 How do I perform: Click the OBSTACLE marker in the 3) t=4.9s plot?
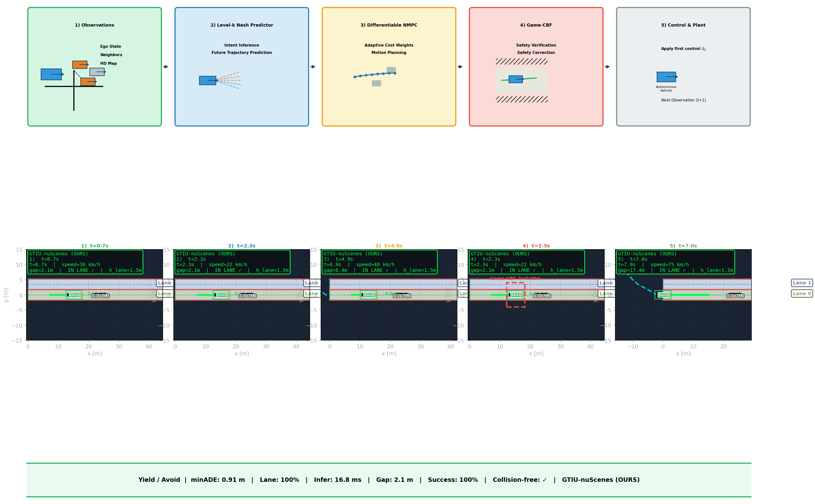[x=402, y=296]
